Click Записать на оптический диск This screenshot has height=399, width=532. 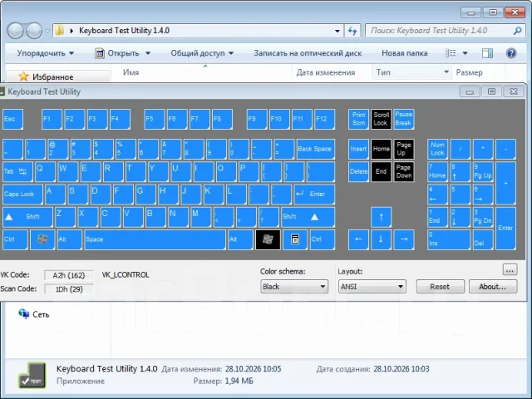pos(308,53)
